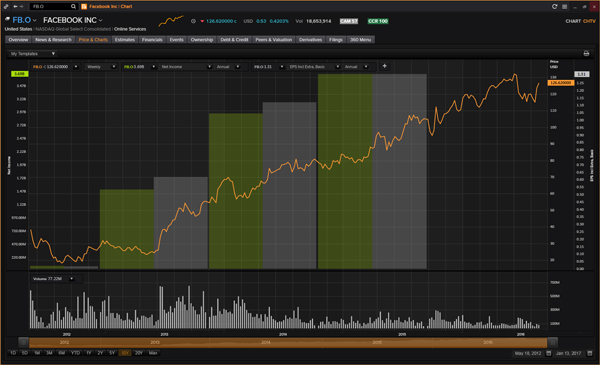Click the info icon before the price quote
The height and width of the screenshot is (365, 600).
(x=193, y=21)
